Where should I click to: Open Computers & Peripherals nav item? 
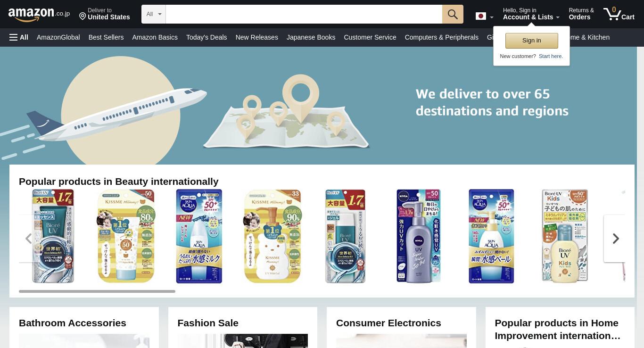[x=441, y=37]
